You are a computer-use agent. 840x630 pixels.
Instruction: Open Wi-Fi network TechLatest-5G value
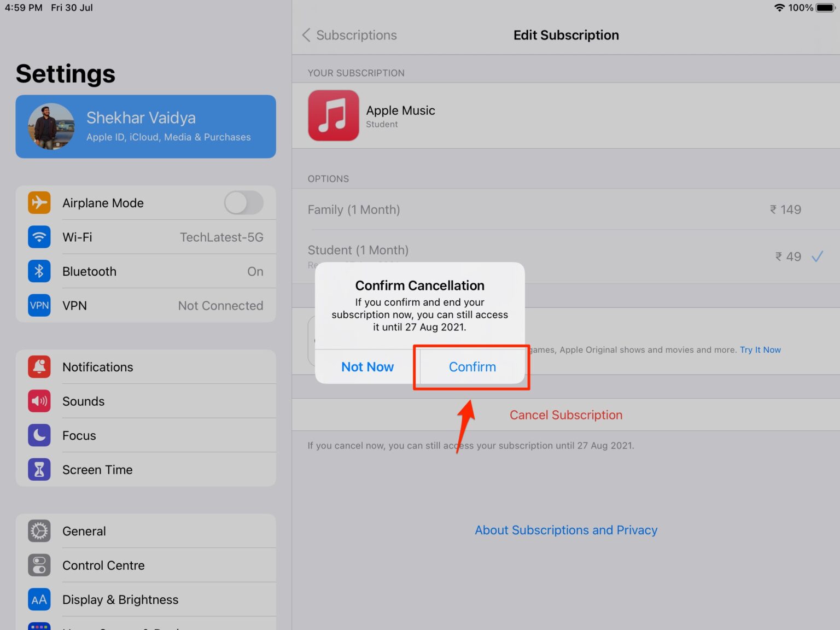click(221, 237)
